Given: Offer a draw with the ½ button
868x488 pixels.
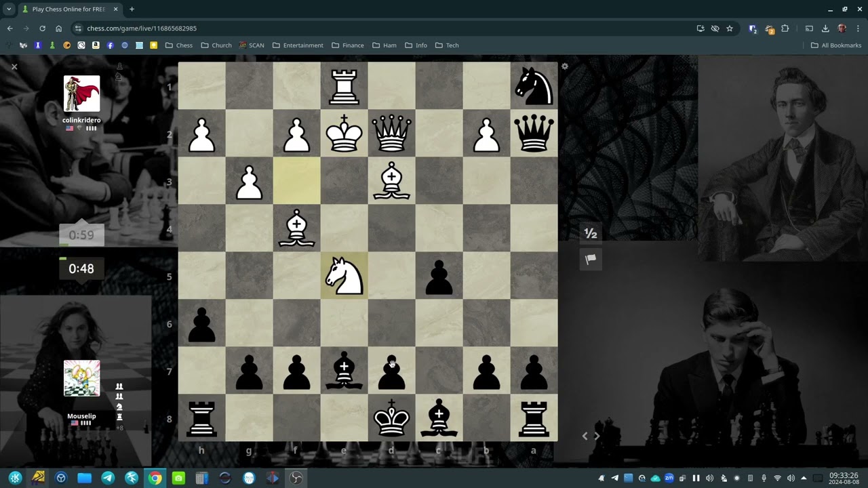Looking at the screenshot, I should pos(591,234).
